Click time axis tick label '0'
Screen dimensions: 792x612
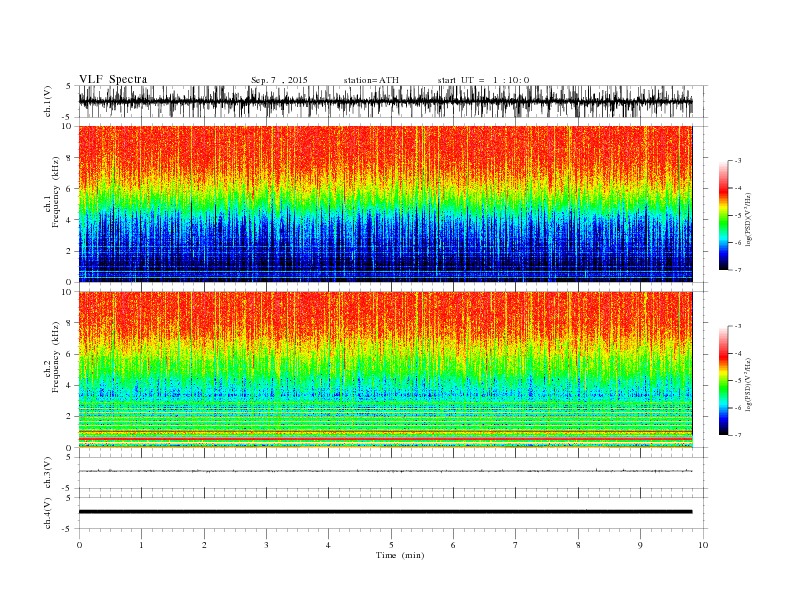tap(79, 545)
